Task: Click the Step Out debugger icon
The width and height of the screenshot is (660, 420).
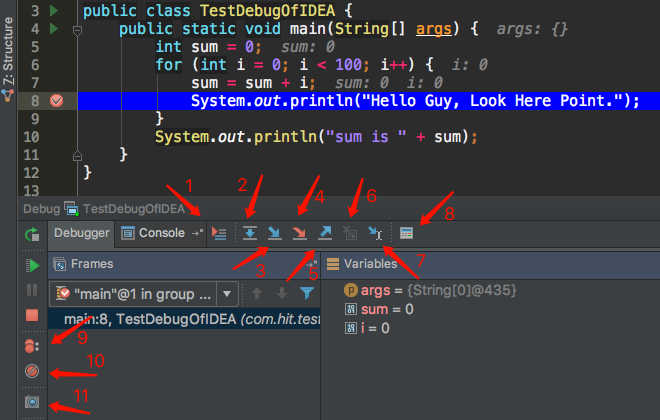Action: 325,233
